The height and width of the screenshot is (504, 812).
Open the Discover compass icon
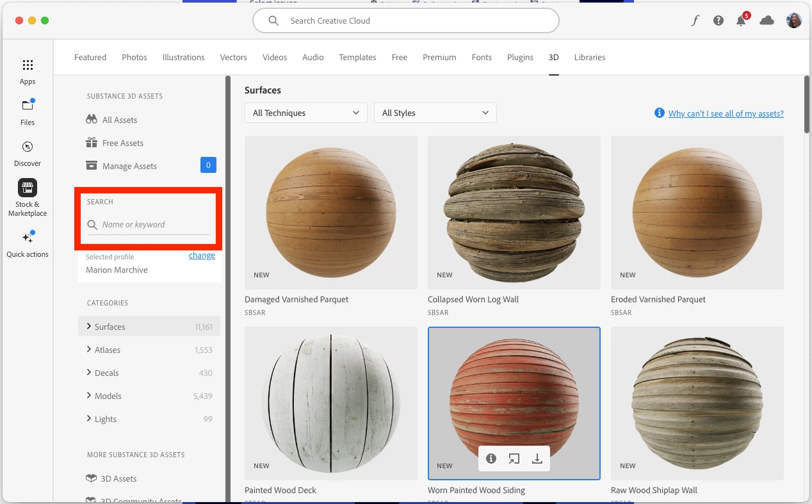coord(28,147)
